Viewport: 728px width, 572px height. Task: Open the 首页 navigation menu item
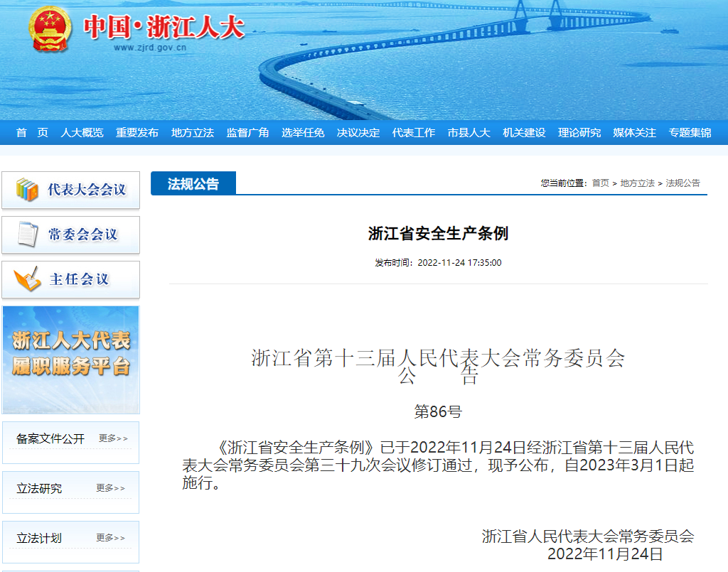tap(32, 133)
